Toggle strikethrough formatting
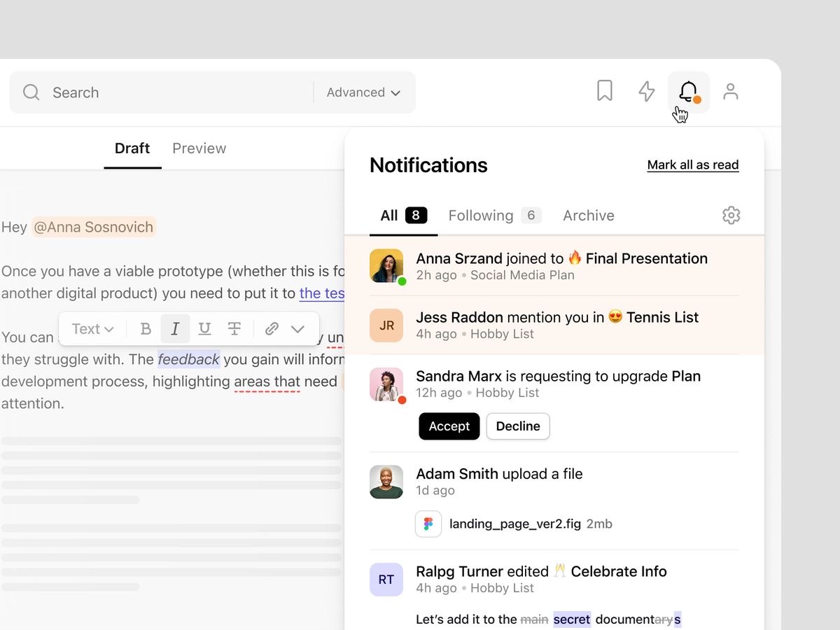Image resolution: width=840 pixels, height=630 pixels. pos(234,329)
